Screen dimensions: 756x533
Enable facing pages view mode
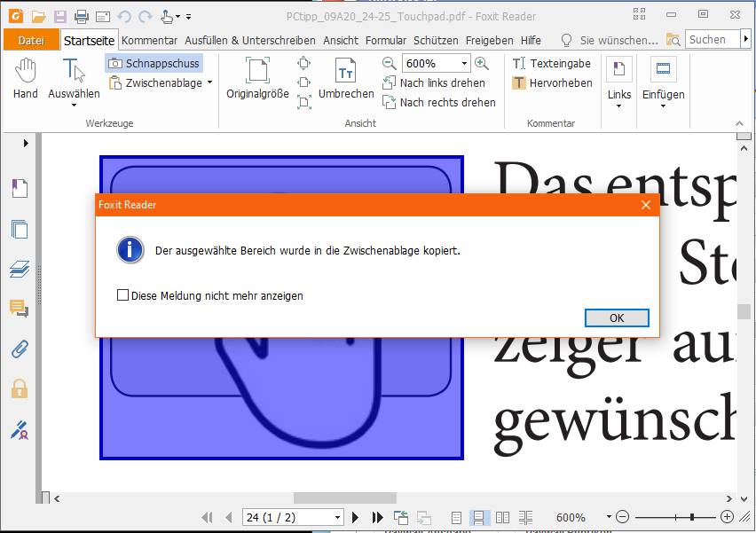[x=502, y=518]
